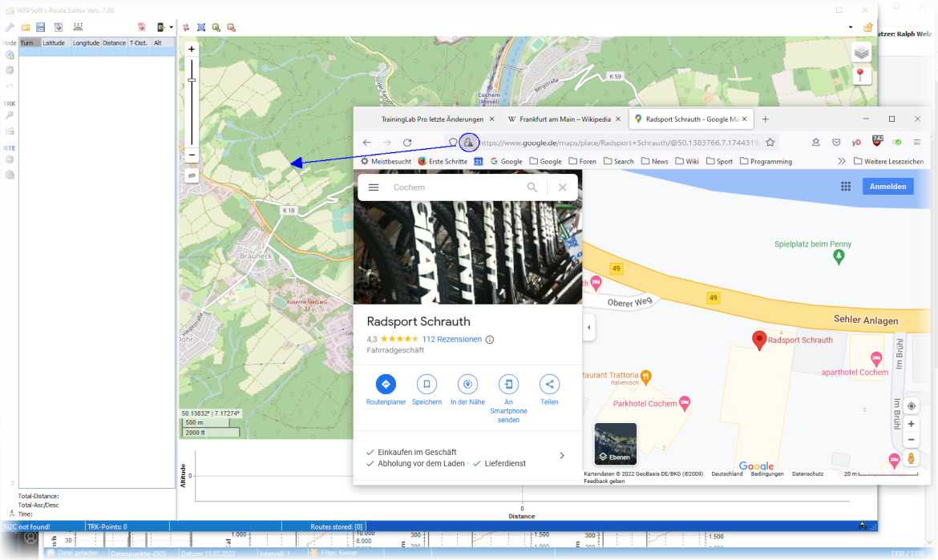Share the place with Teilen
Viewport: 938px width, 560px height.
click(549, 389)
